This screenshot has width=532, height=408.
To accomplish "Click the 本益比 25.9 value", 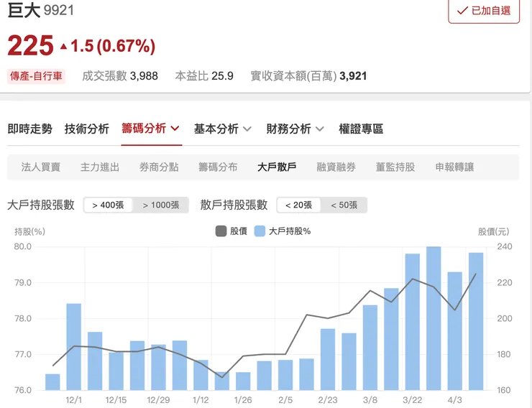I will (x=223, y=76).
